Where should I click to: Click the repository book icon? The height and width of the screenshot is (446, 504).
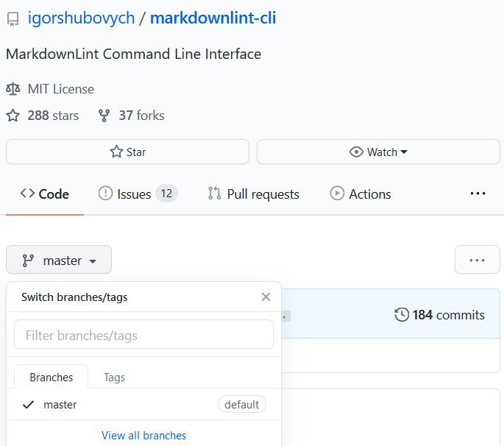click(x=13, y=18)
